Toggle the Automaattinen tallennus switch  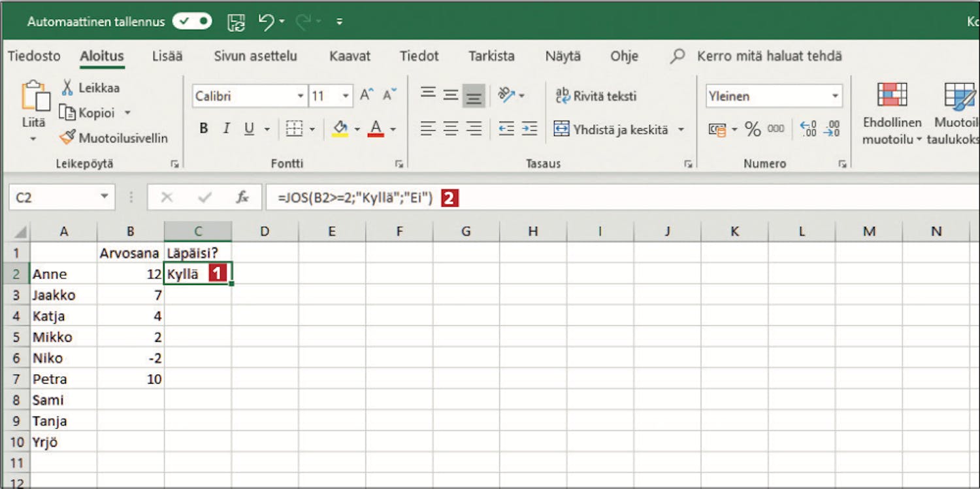coord(192,22)
